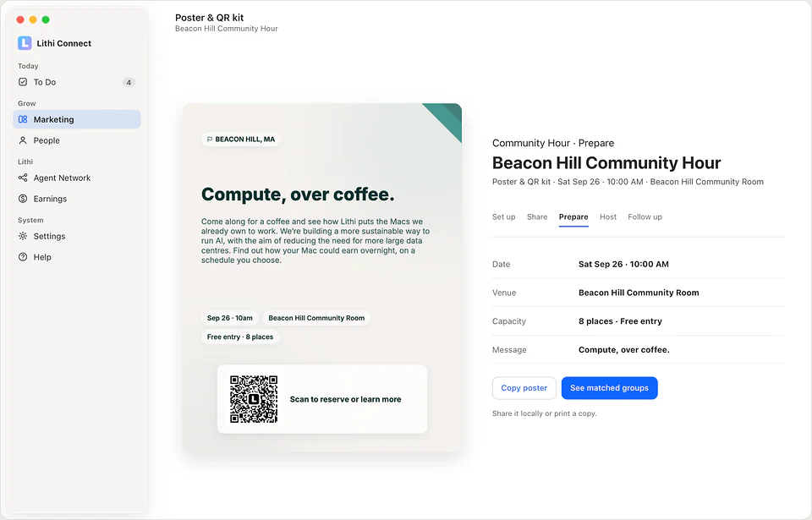Viewport: 812px width, 520px height.
Task: Open Help from the sidebar
Action: (77, 257)
